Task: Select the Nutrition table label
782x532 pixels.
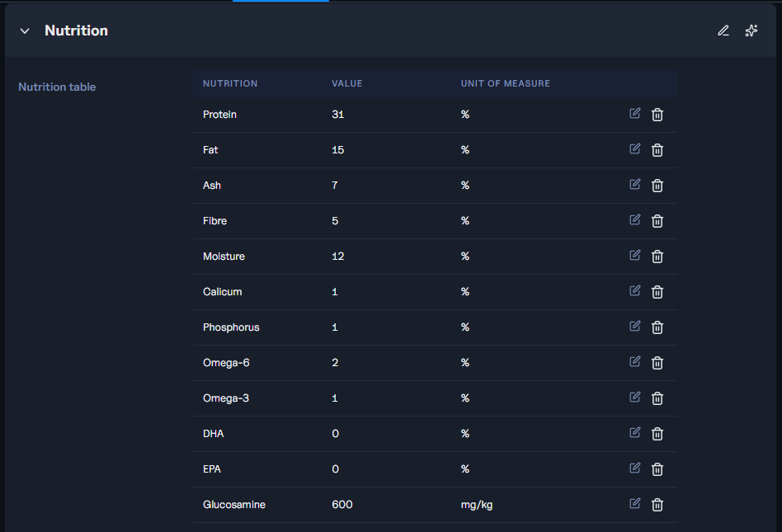Action: click(x=57, y=87)
